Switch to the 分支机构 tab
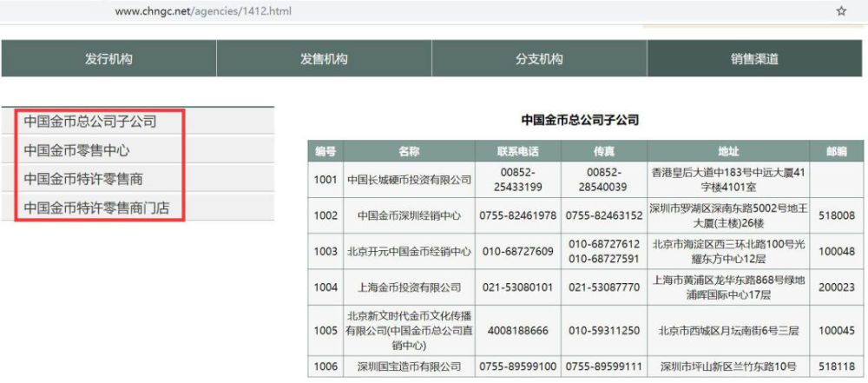Image resolution: width=868 pixels, height=383 pixels. click(539, 58)
